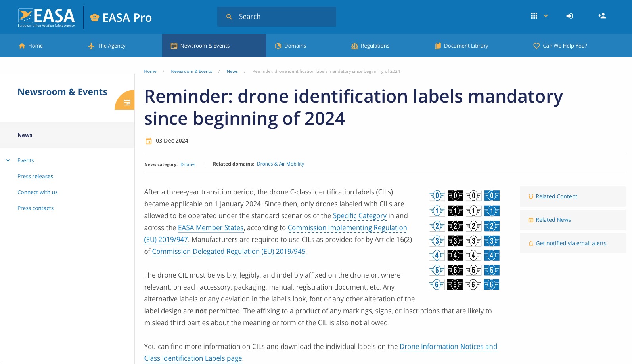This screenshot has width=632, height=364.
Task: Click the calendar icon beside 03 Dec 2024
Action: tap(149, 141)
